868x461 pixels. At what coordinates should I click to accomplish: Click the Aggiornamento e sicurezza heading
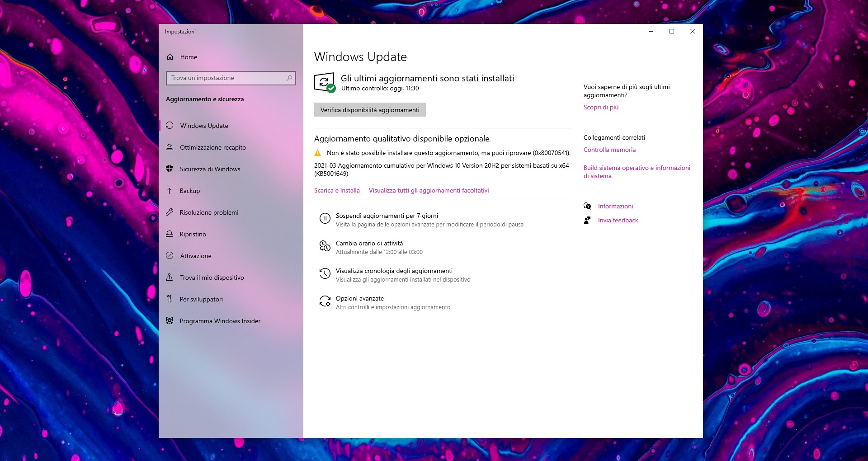pyautogui.click(x=205, y=99)
